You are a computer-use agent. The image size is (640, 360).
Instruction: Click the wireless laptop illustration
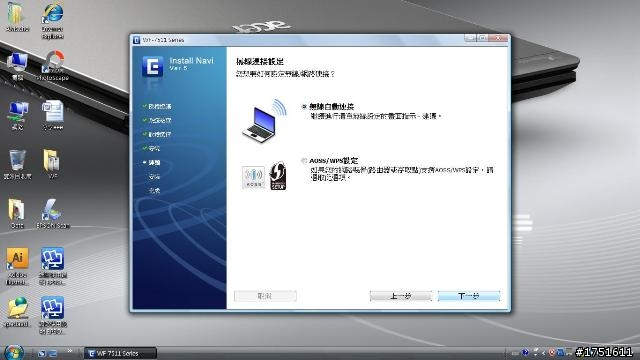coord(264,120)
